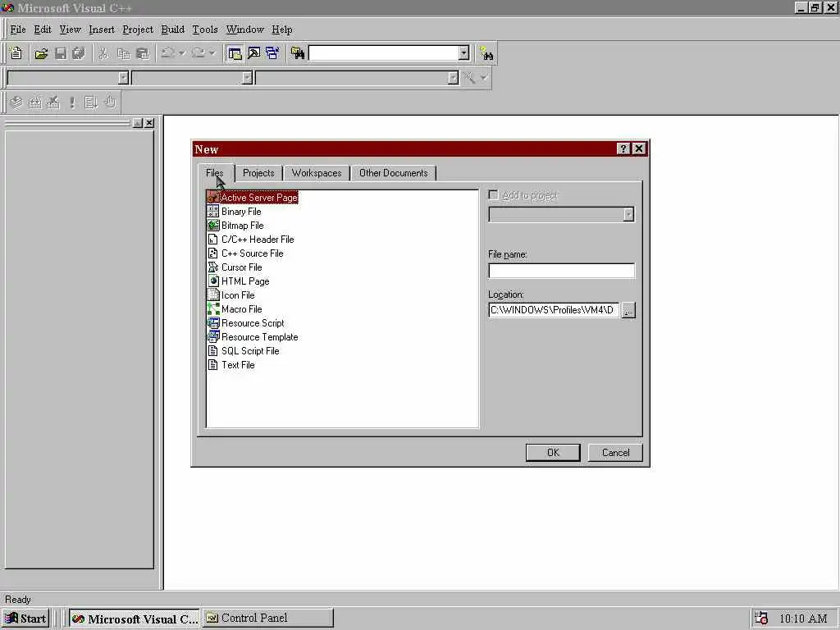Click the New Text File toolbar icon

click(x=16, y=53)
